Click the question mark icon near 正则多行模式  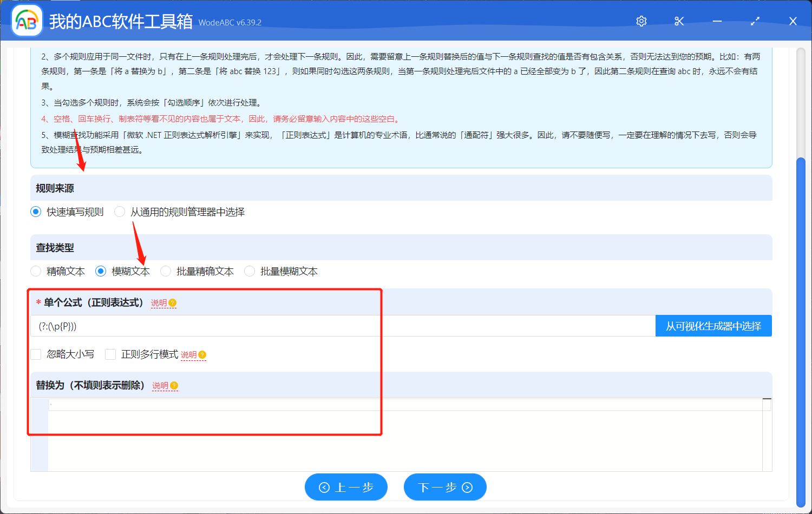[x=202, y=354]
